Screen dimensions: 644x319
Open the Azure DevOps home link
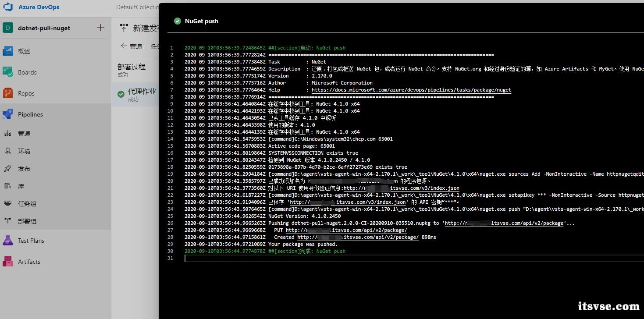[x=39, y=7]
